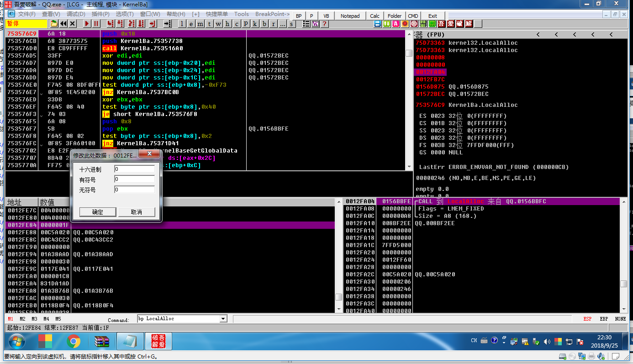Select 'call KernelBa.753516A0' disassembly line
Image resolution: width=633 pixels, height=364 pixels.
tap(143, 48)
